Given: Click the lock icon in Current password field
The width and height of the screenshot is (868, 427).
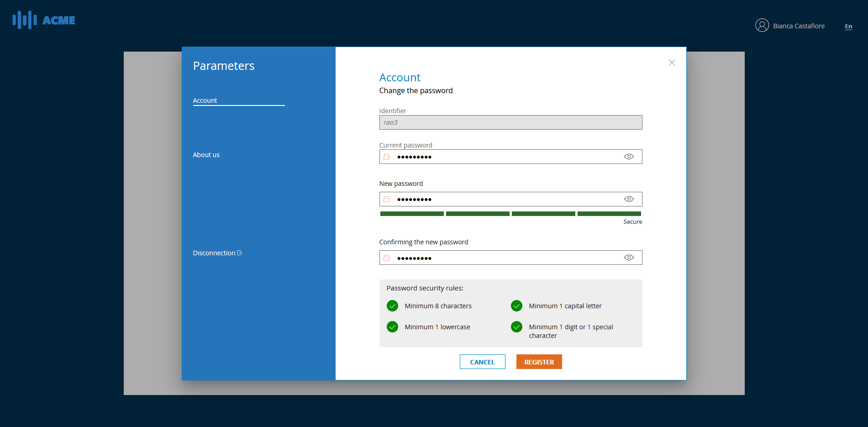Looking at the screenshot, I should click(x=386, y=156).
